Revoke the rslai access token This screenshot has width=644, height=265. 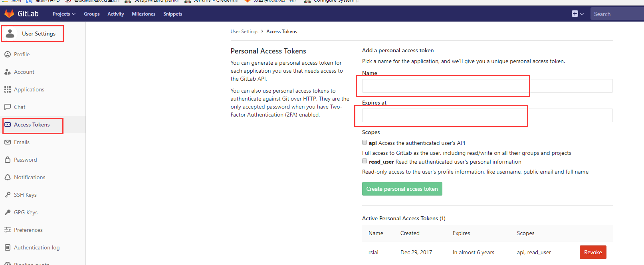(x=593, y=252)
